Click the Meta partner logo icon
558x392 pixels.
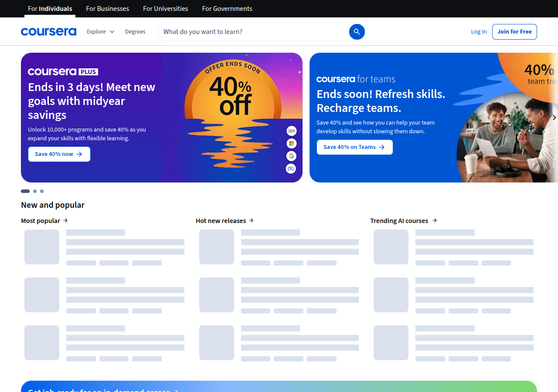pyautogui.click(x=291, y=169)
